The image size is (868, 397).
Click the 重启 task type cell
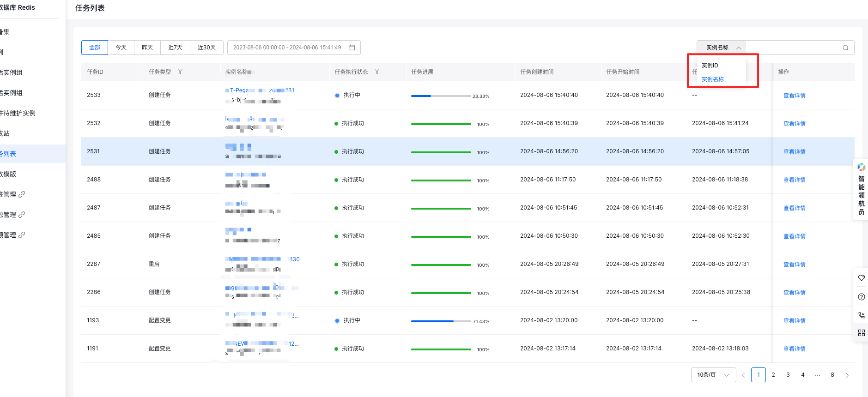click(x=154, y=264)
